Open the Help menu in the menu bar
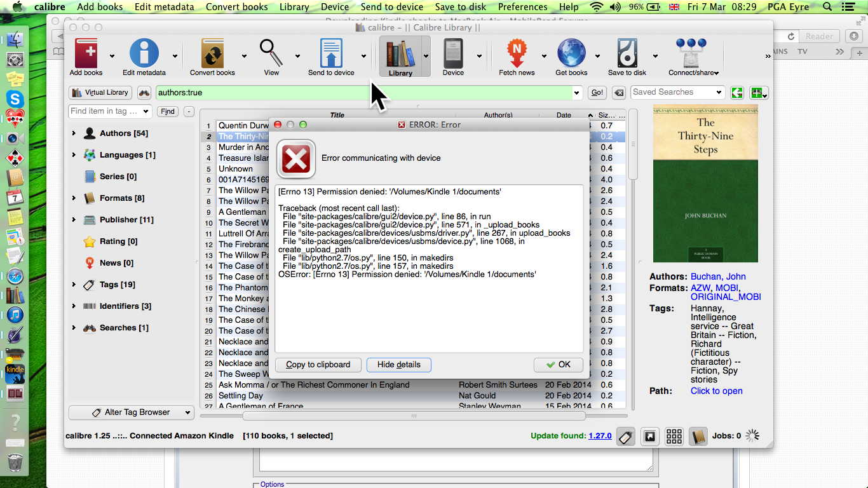 569,7
